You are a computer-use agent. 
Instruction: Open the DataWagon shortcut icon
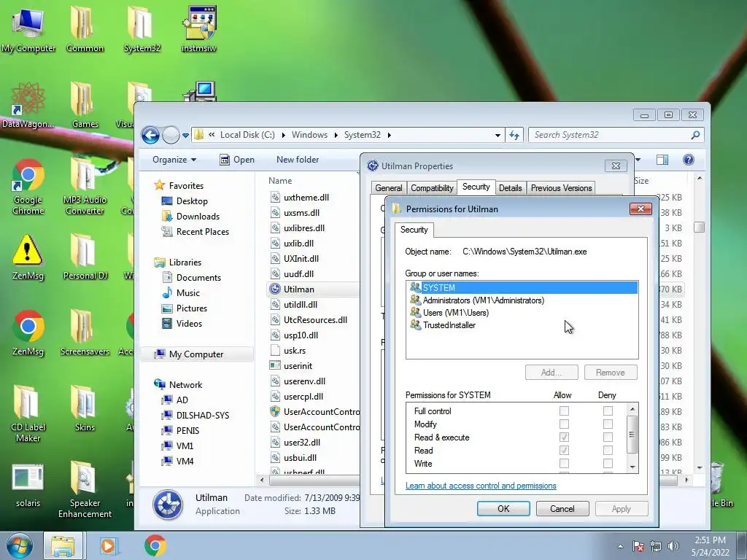(28, 106)
